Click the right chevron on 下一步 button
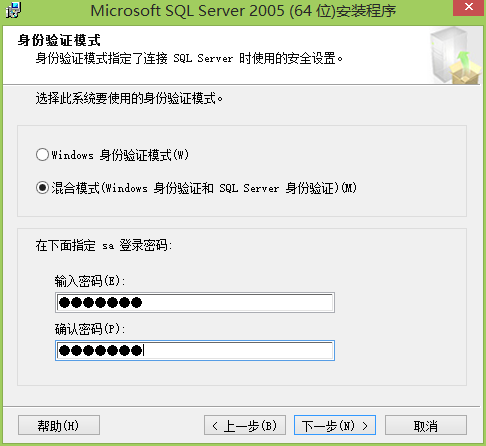Viewport: 486px width, 446px height. [x=365, y=426]
